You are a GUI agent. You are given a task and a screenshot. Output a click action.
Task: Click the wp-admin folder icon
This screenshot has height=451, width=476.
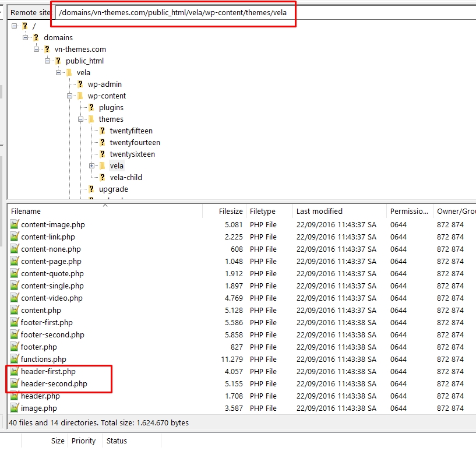(x=80, y=84)
